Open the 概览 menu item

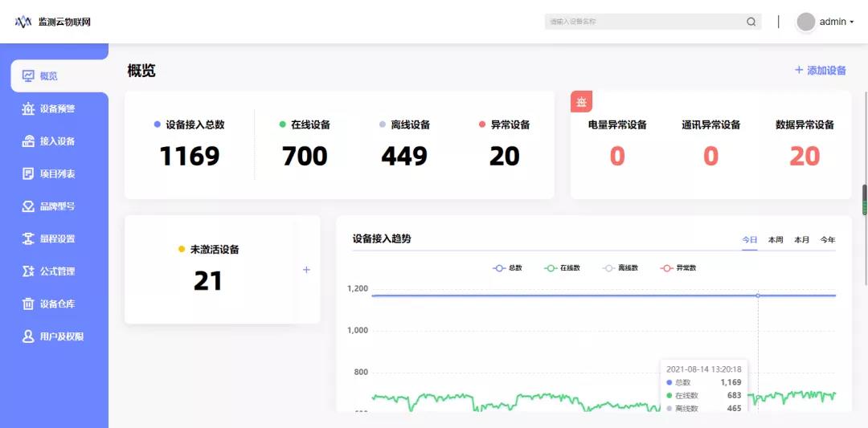(x=59, y=75)
